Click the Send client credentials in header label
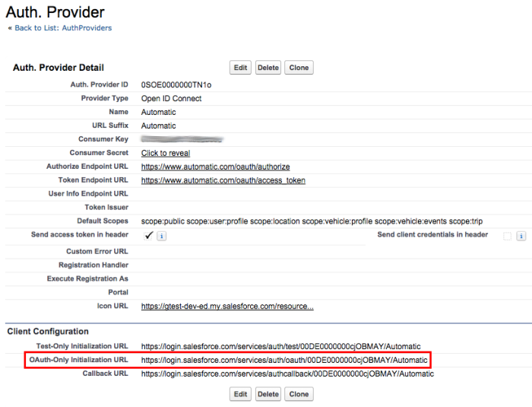 tap(432, 234)
